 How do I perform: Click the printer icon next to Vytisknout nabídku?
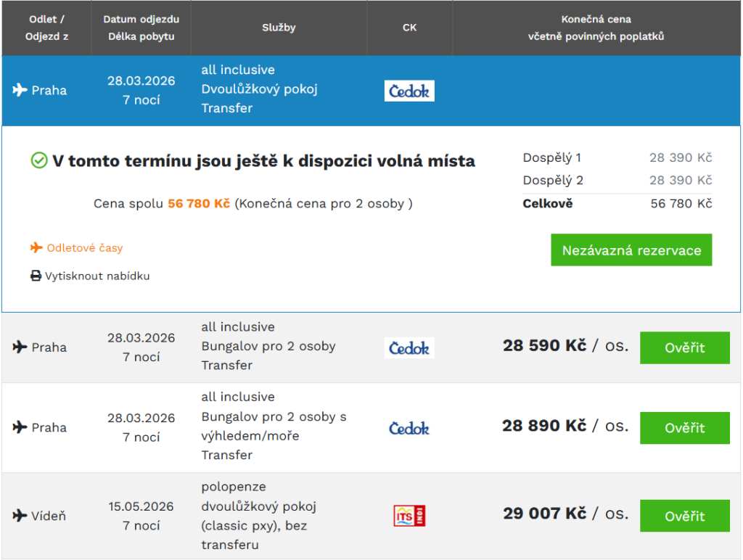pos(36,276)
